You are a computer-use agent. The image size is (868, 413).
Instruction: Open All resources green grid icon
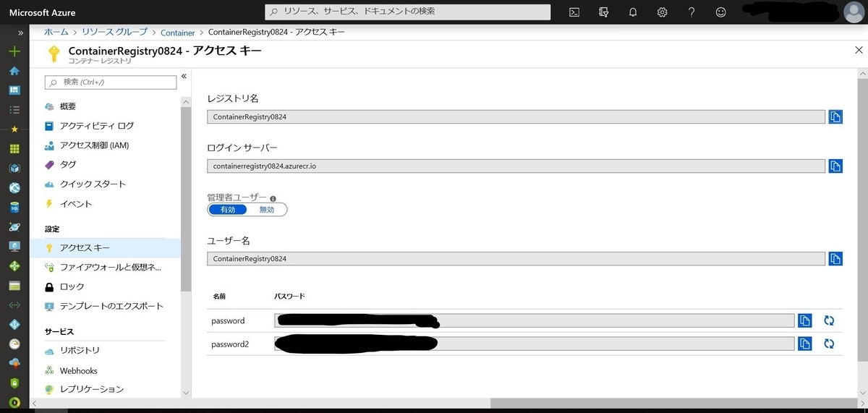pos(14,148)
